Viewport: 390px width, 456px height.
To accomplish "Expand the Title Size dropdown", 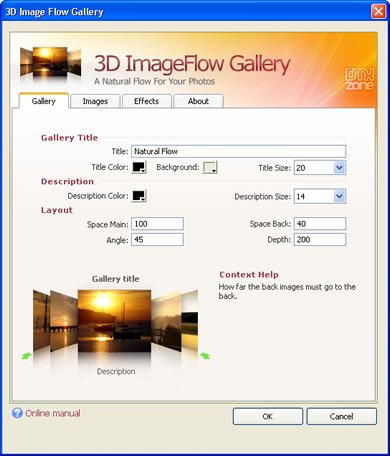I will point(339,168).
